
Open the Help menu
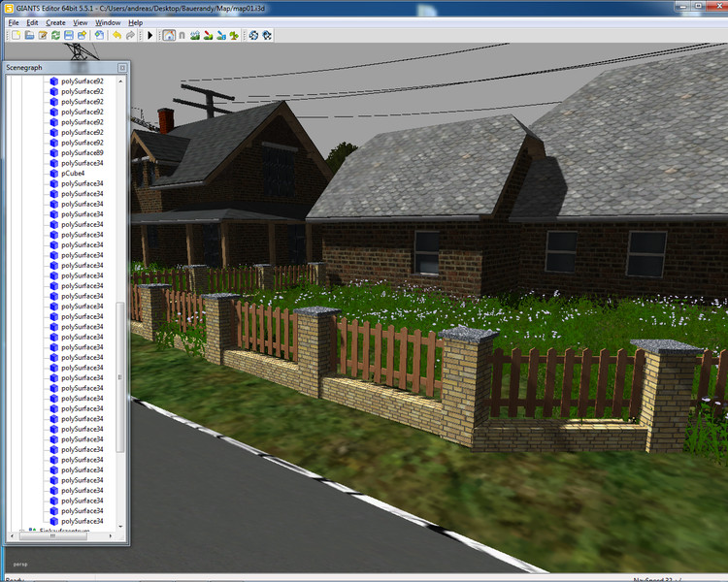pyautogui.click(x=136, y=22)
